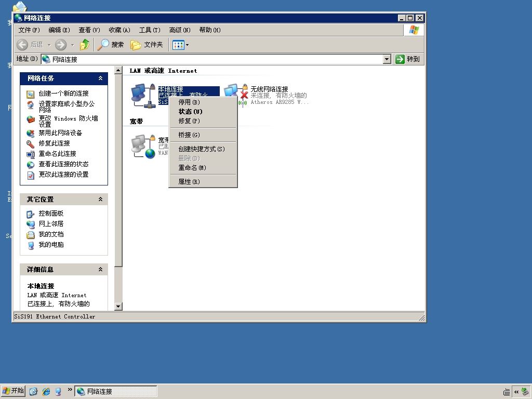Click the firewall brick wall icon
The width and height of the screenshot is (532, 399).
click(x=31, y=119)
